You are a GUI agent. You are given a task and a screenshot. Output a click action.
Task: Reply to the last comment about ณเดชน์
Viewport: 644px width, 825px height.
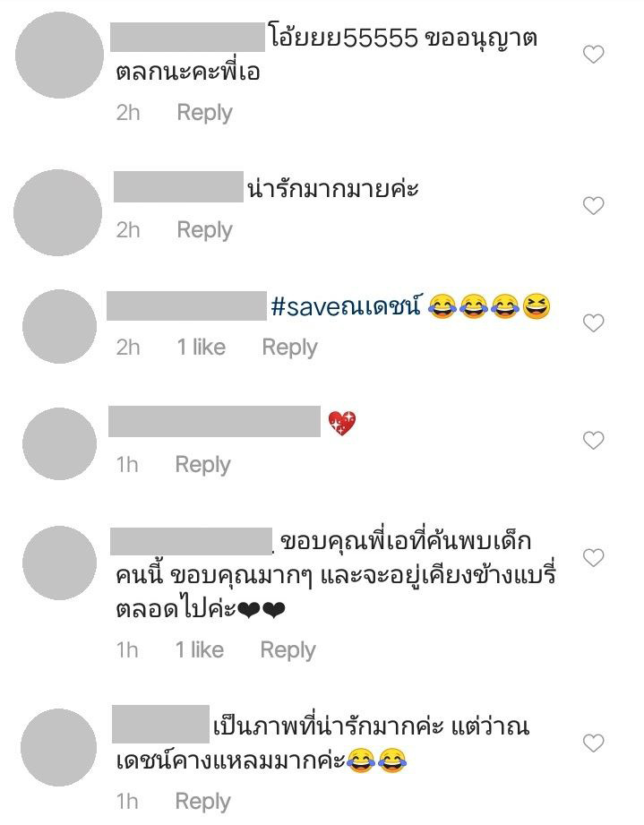[203, 802]
